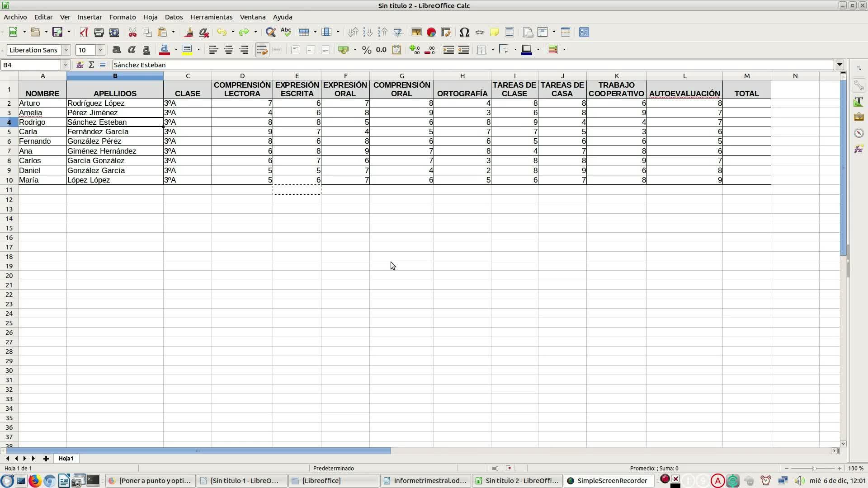Click the Spelling check Abc icon

(286, 32)
